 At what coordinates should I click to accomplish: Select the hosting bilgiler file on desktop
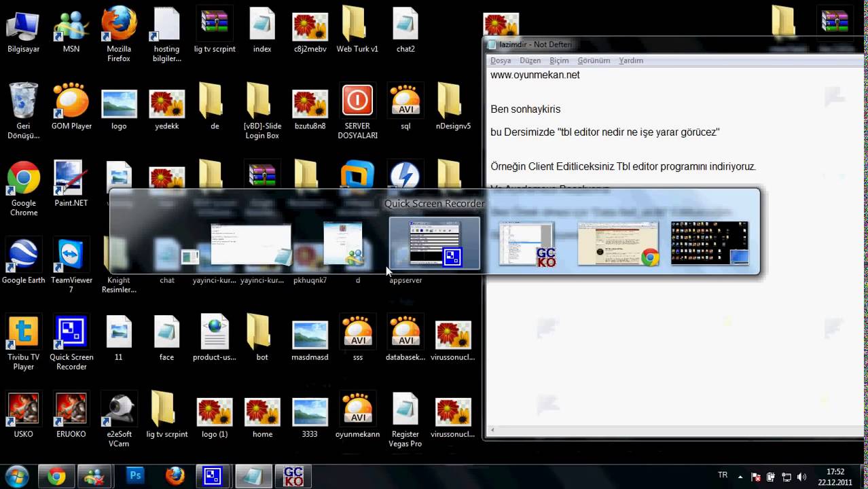[x=167, y=34]
